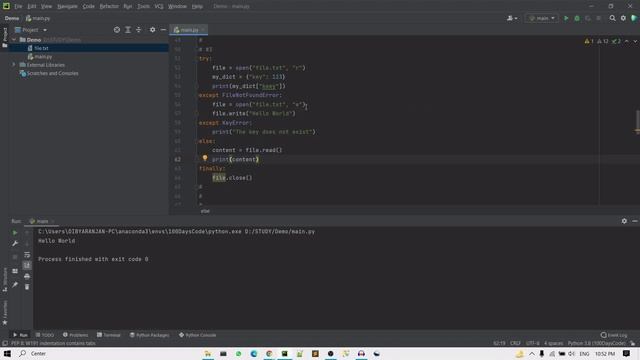The height and width of the screenshot is (360, 640).
Task: Click UTF-8 encoding in status bar
Action: pos(533,343)
